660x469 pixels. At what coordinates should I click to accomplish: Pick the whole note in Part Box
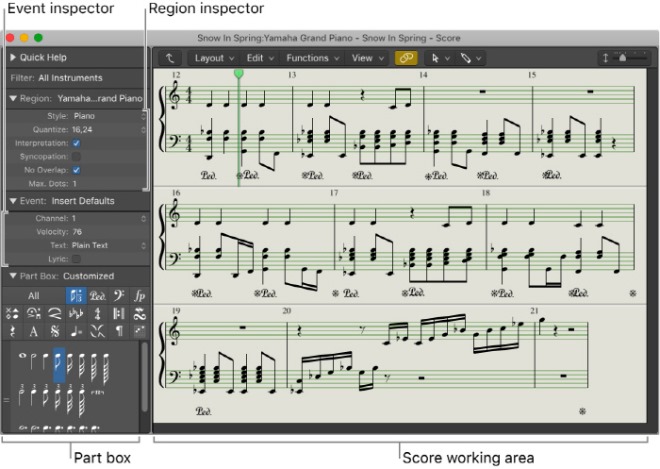point(22,356)
